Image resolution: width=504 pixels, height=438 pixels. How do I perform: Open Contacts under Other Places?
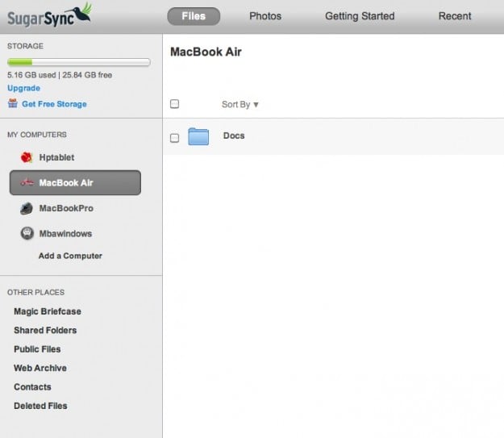32,387
